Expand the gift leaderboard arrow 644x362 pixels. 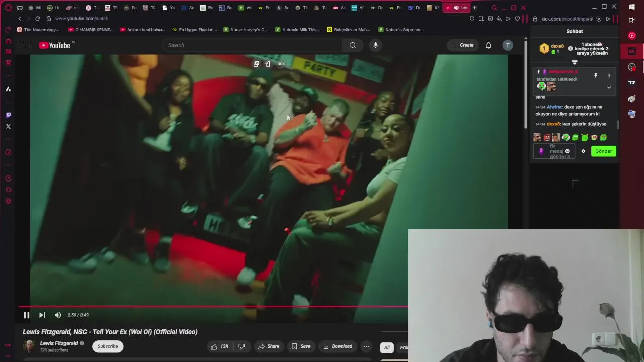point(575,62)
